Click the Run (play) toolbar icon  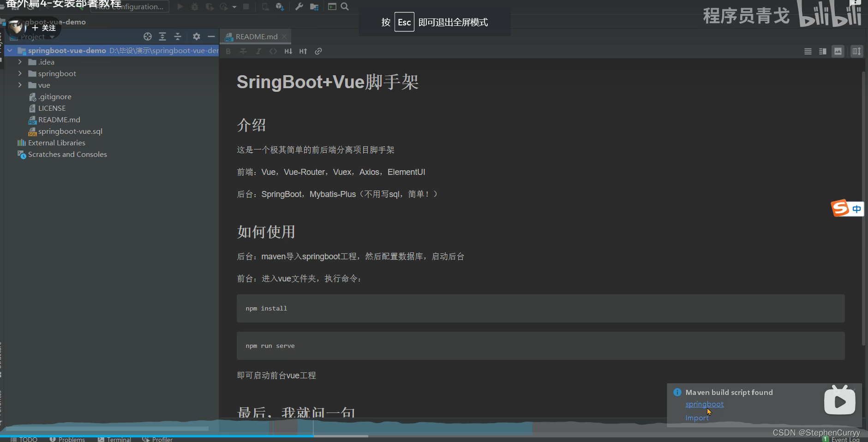(180, 6)
